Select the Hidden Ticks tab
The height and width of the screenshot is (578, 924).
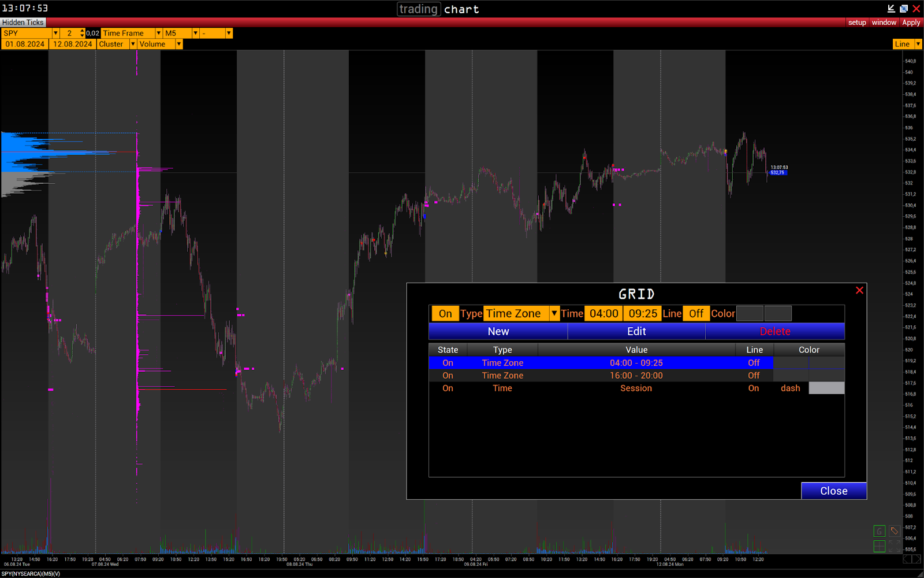[x=23, y=23]
